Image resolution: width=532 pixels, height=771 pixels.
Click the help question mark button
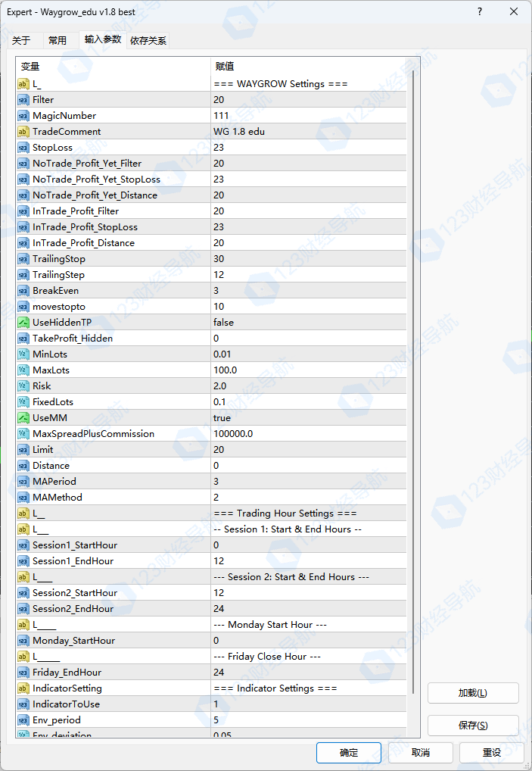pos(480,11)
